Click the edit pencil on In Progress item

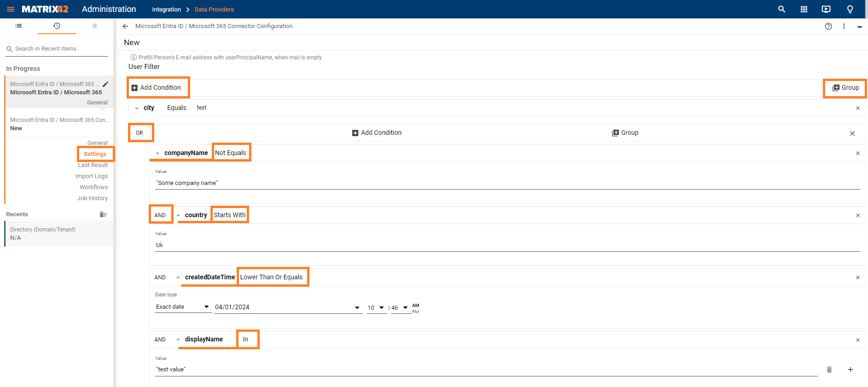105,84
